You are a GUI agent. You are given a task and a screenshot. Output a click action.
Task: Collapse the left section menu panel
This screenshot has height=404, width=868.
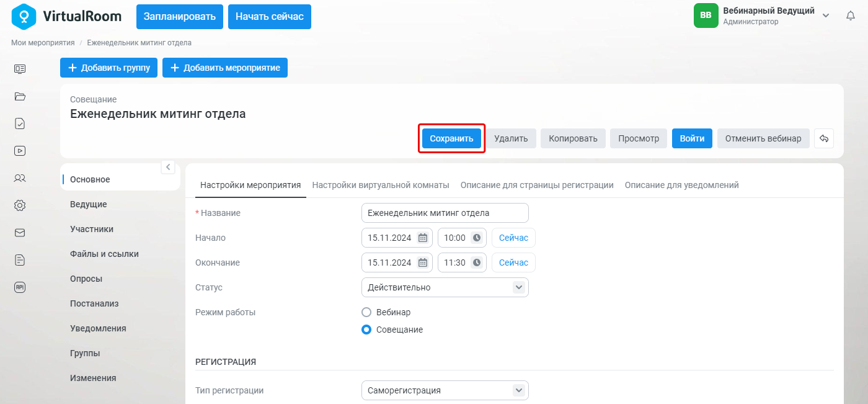pos(168,167)
